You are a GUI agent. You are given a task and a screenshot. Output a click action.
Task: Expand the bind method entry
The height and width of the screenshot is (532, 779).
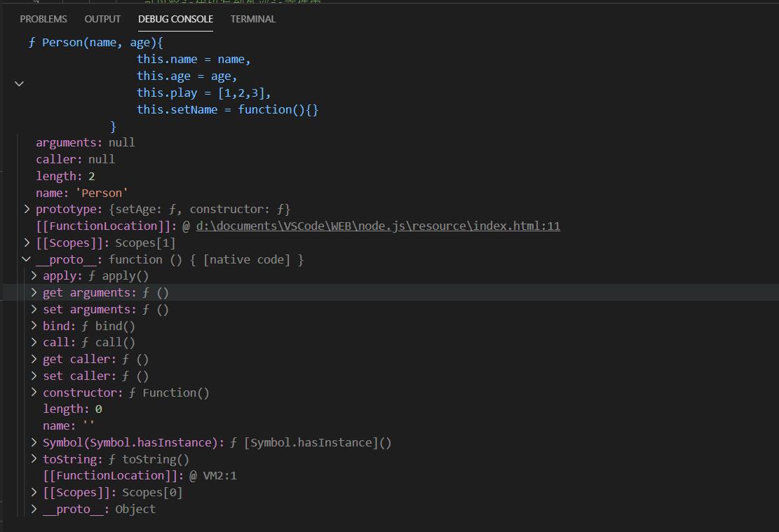point(34,326)
